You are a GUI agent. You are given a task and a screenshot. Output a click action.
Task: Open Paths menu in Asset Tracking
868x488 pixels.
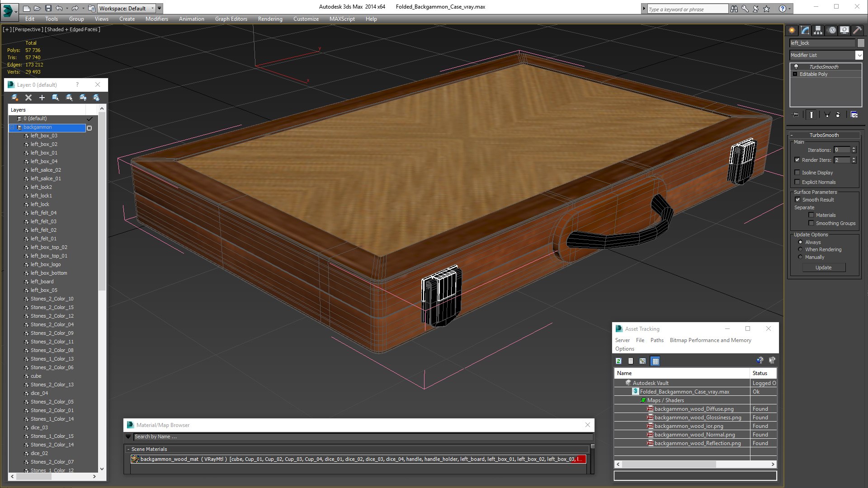coord(657,340)
